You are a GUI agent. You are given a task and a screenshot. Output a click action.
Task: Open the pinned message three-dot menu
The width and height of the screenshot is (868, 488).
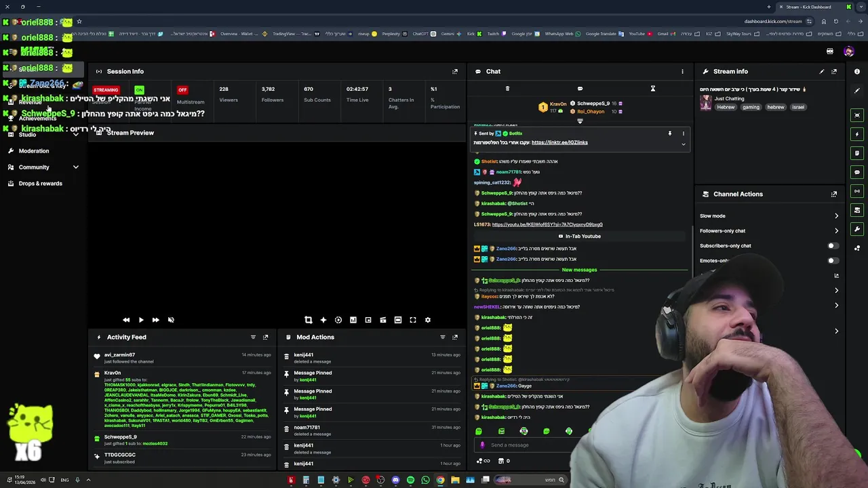coord(683,134)
